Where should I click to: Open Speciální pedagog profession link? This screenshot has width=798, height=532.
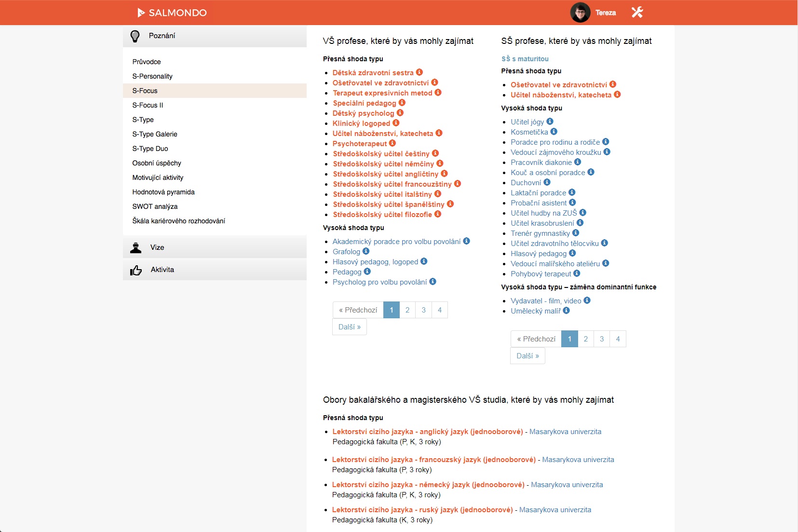(365, 103)
